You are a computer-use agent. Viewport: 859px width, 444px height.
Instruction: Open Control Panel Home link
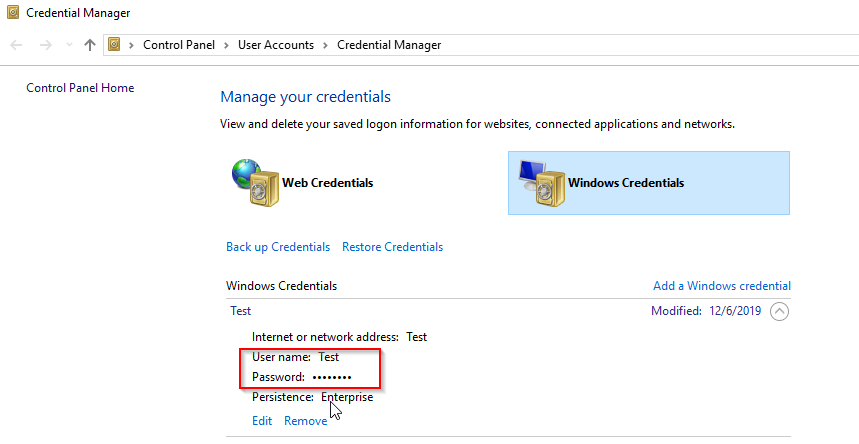(81, 88)
